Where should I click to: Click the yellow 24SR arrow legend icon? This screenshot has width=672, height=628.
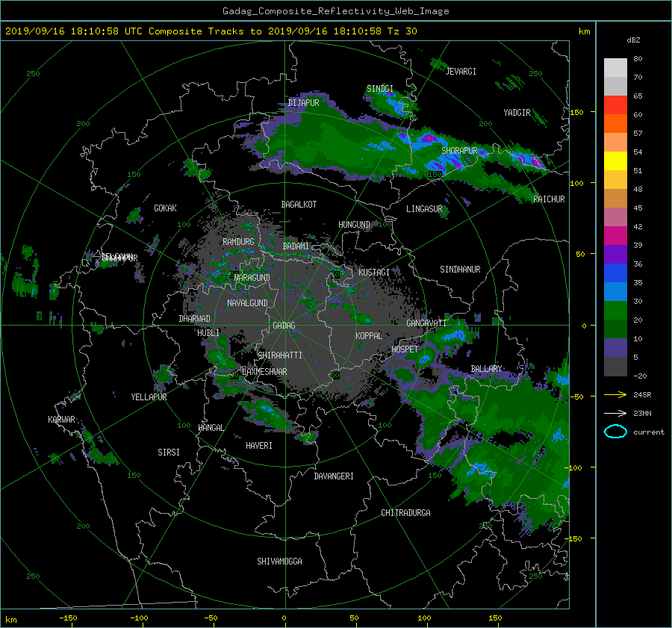tap(615, 394)
